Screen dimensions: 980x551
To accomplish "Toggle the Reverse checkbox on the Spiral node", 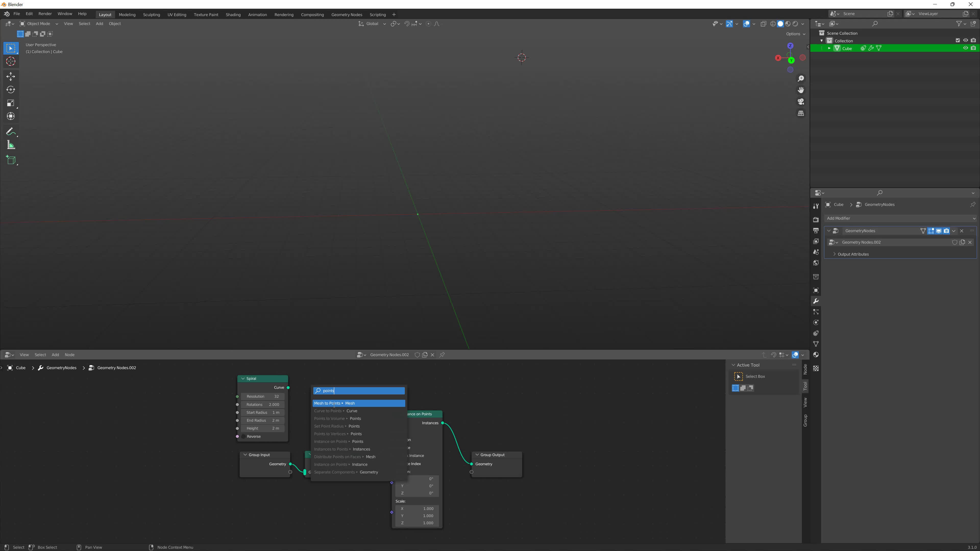I will 244,436.
